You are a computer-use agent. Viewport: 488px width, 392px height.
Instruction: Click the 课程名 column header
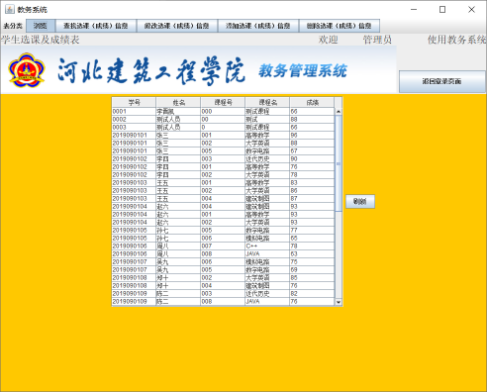268,102
